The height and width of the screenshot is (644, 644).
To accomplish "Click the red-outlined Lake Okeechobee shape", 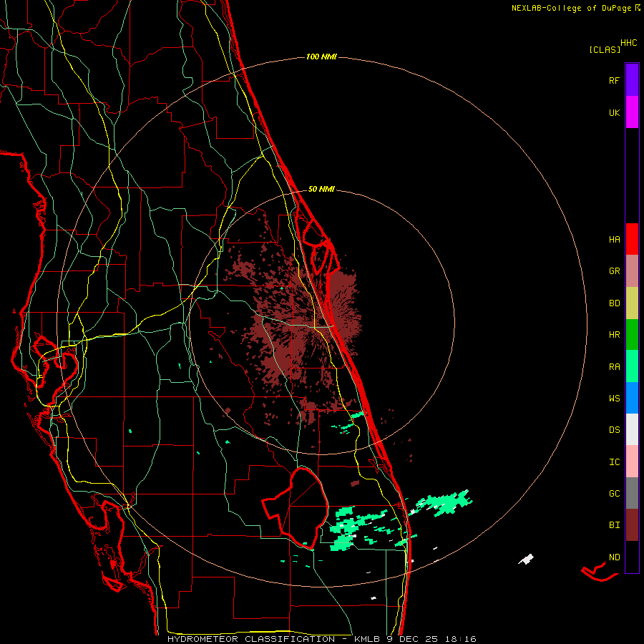I will 296,508.
